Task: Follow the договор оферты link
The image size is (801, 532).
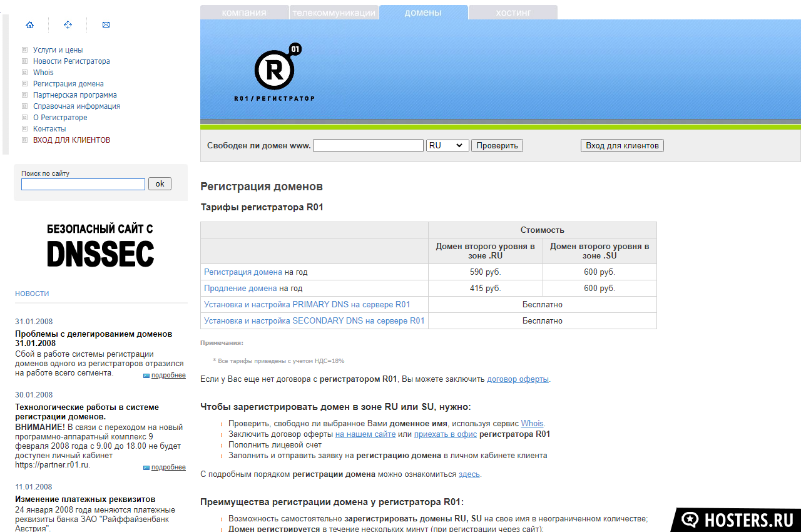Action: [x=518, y=379]
